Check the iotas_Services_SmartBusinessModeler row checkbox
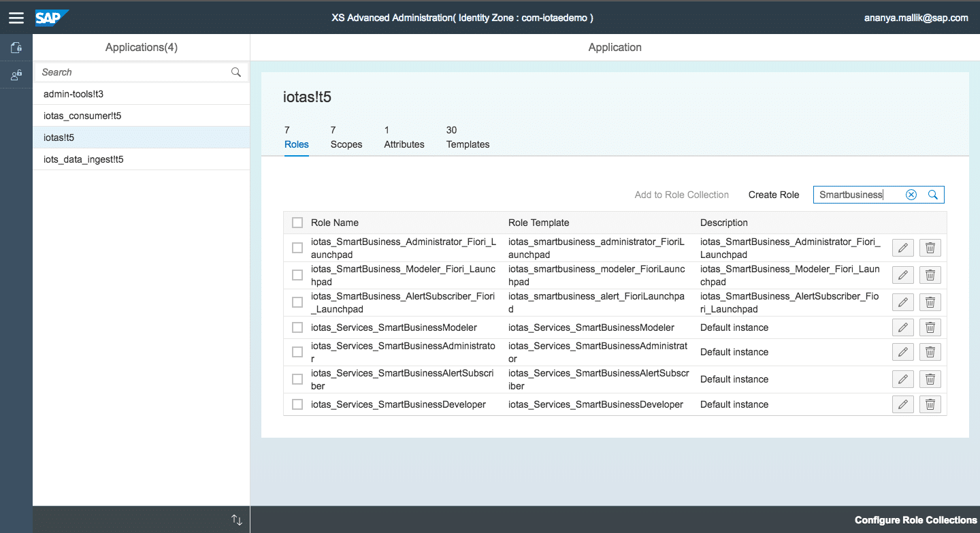This screenshot has height=533, width=980. coord(297,327)
